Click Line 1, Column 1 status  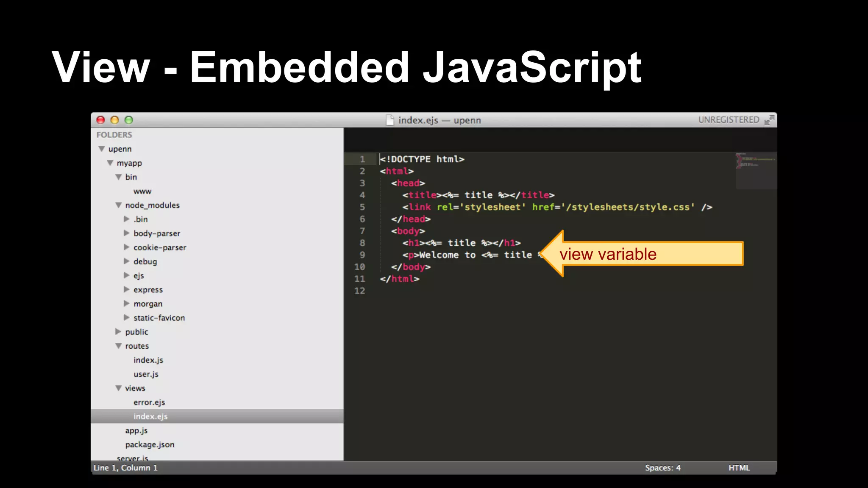point(125,468)
